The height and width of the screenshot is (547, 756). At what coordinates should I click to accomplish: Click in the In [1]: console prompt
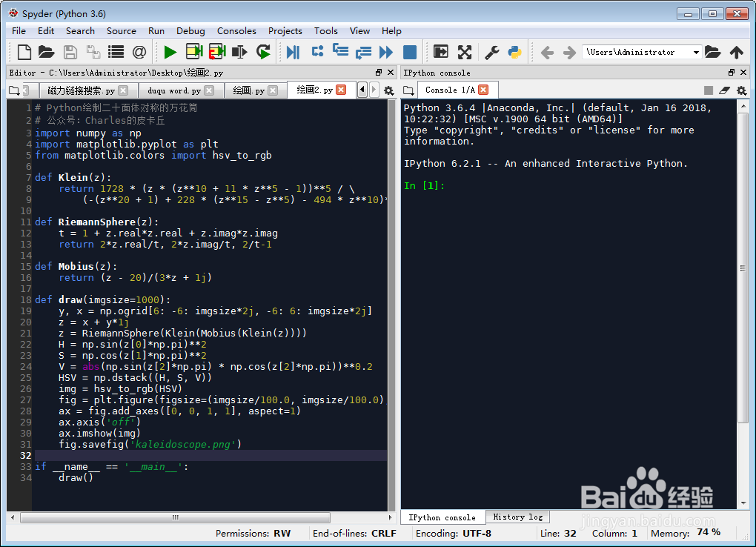[x=424, y=186]
